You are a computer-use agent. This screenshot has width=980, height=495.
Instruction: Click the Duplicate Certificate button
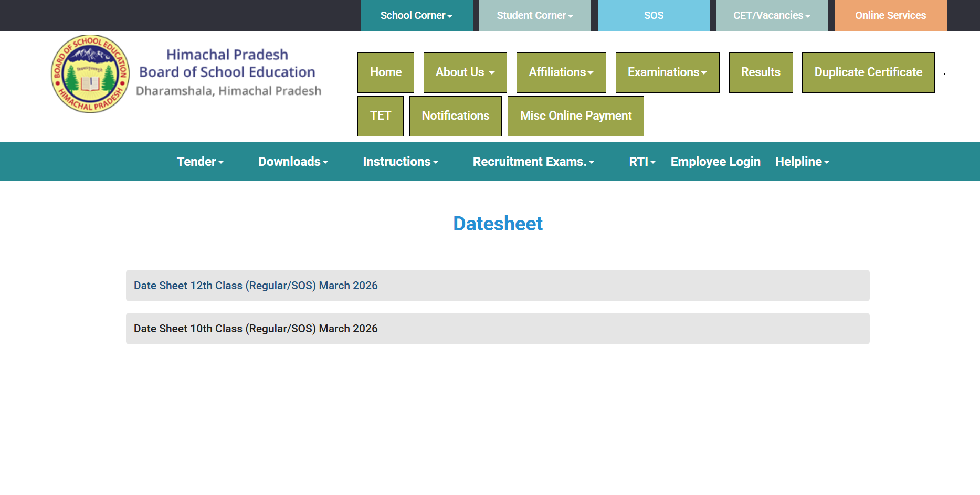(868, 72)
